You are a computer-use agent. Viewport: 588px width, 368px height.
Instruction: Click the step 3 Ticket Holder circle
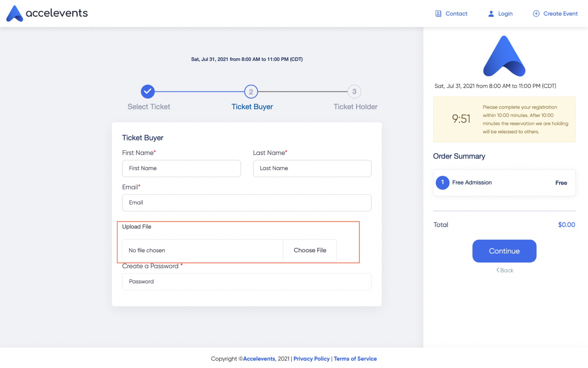coord(354,92)
